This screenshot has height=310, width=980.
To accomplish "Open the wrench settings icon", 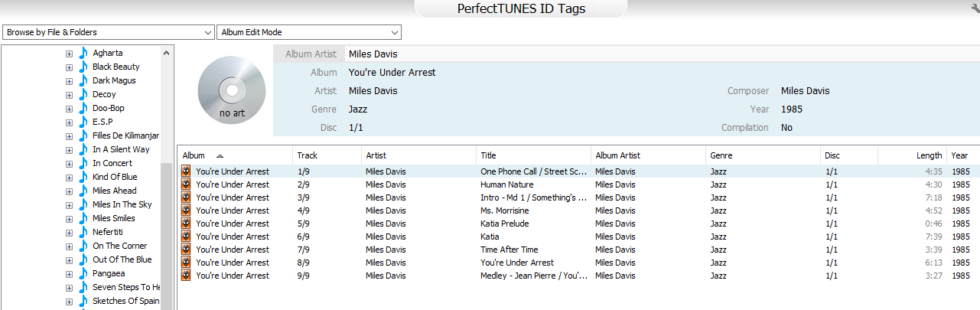I will click(975, 7).
